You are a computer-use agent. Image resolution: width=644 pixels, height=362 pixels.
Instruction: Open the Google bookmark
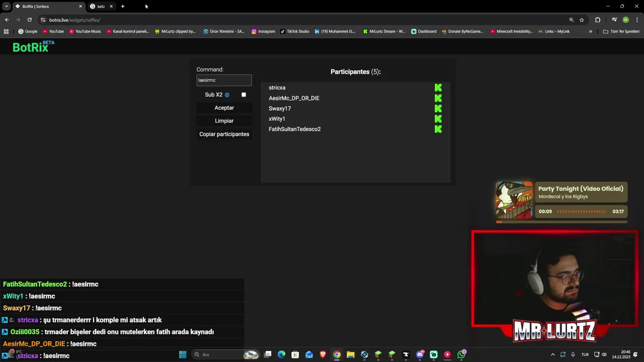click(28, 31)
